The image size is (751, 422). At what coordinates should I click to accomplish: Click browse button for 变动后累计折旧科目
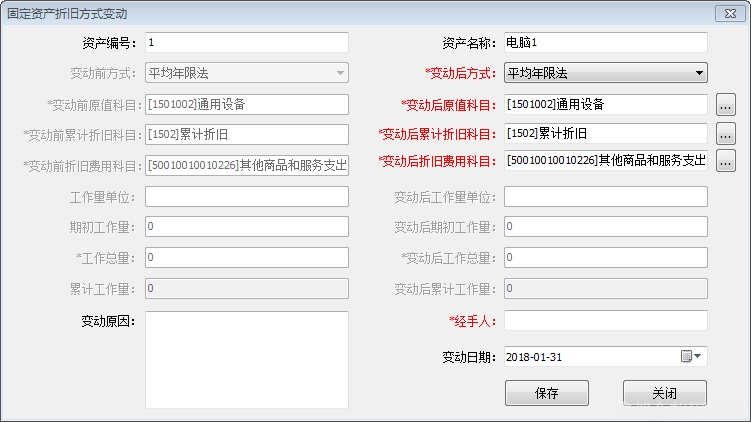pos(726,133)
